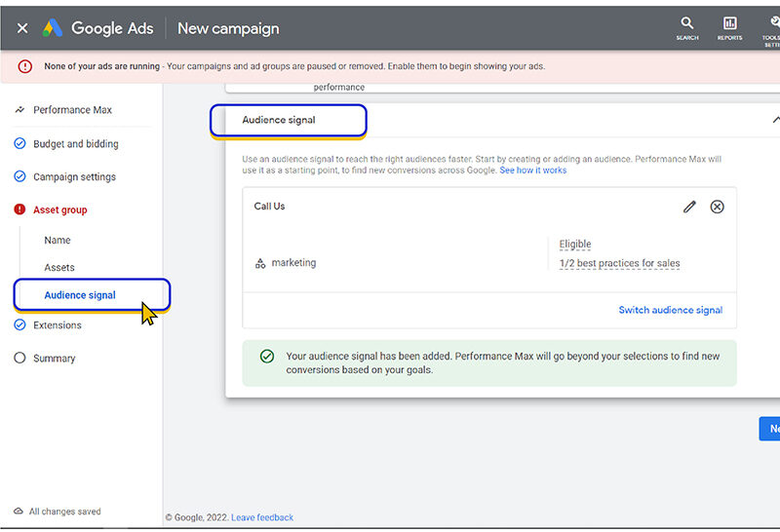Click the Call Us audience name
Screen dimensions: 780x532
pos(269,206)
